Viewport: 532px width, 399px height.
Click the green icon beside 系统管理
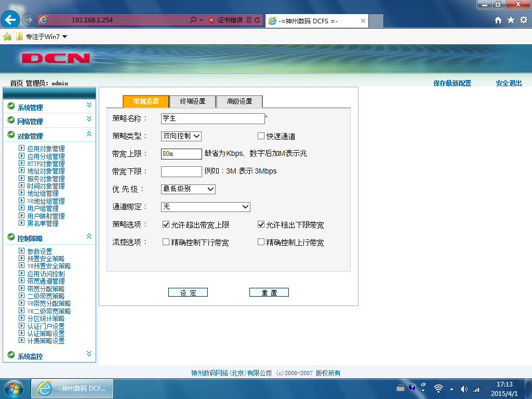pyautogui.click(x=11, y=106)
